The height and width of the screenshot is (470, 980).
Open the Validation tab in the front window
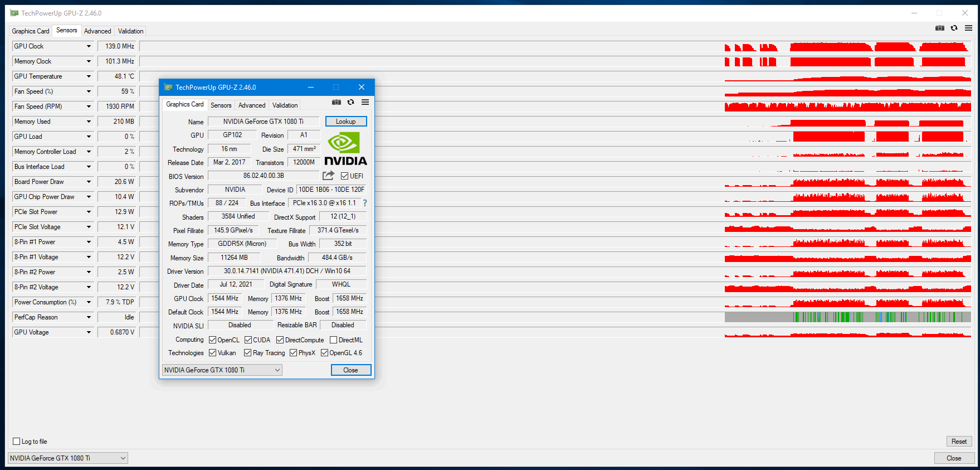285,105
